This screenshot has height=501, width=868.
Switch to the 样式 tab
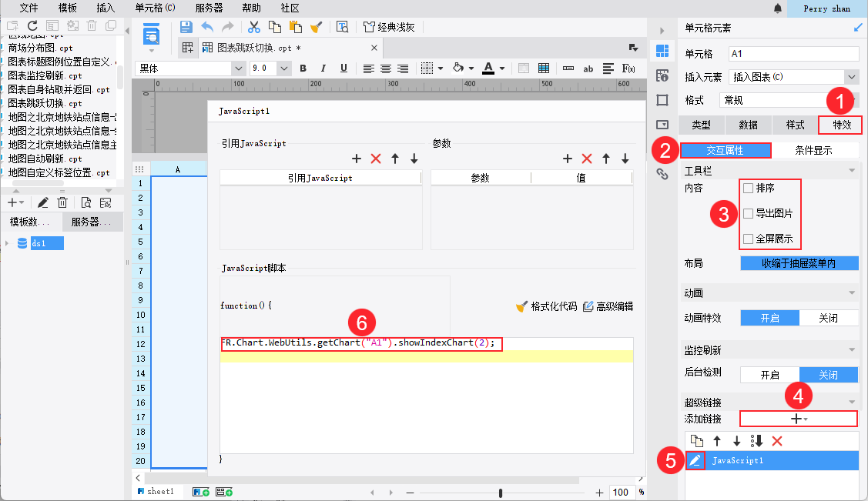795,125
